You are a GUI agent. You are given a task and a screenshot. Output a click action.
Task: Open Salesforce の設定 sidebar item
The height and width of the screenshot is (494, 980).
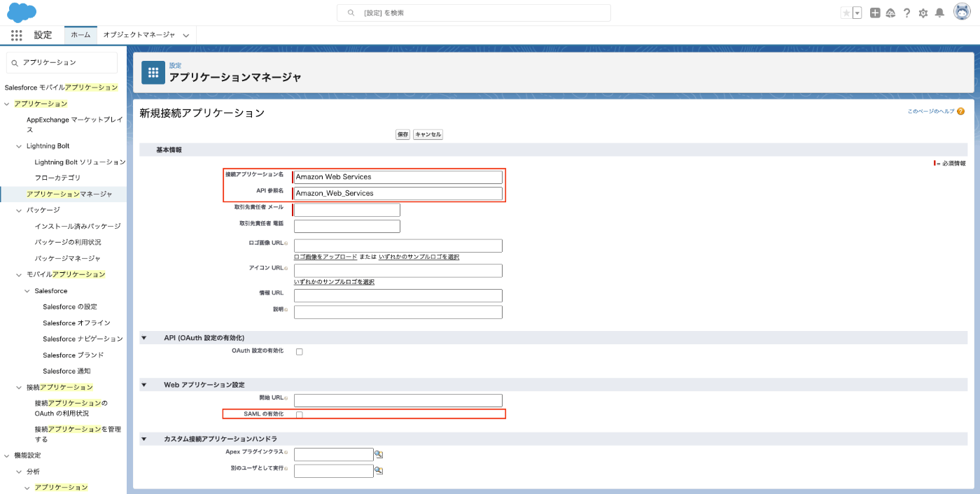[x=70, y=306]
